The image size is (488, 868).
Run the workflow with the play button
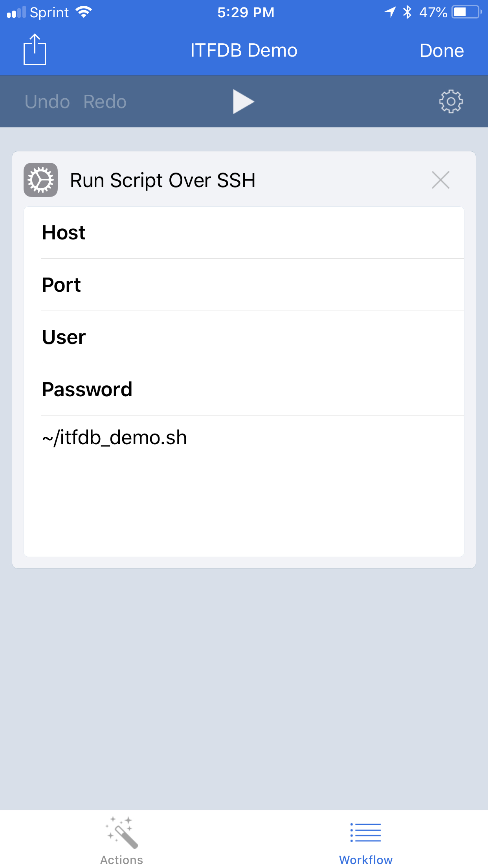(244, 101)
